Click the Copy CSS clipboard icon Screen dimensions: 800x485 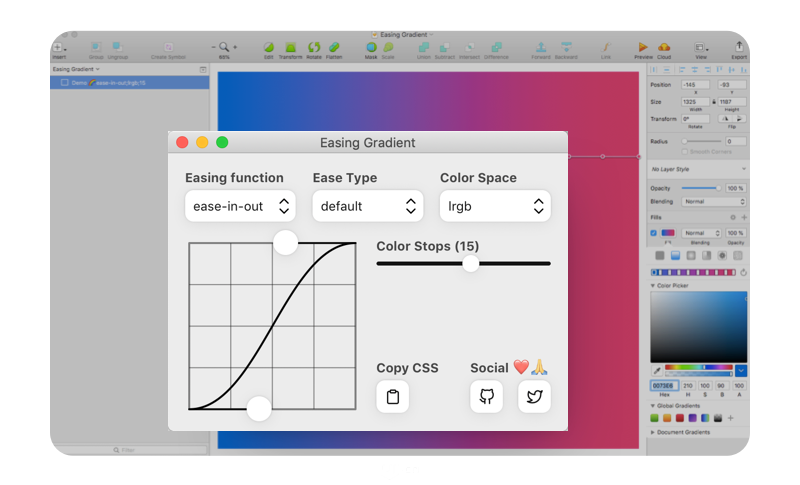pyautogui.click(x=392, y=397)
